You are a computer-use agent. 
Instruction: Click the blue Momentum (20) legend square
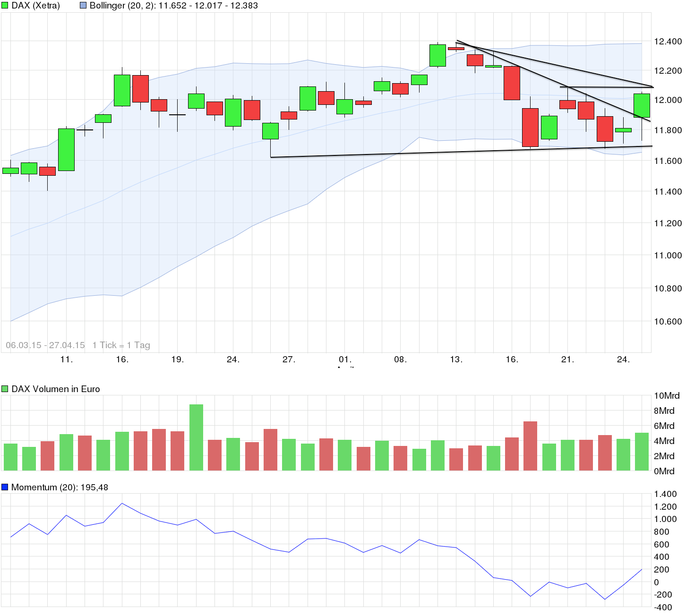coord(5,487)
